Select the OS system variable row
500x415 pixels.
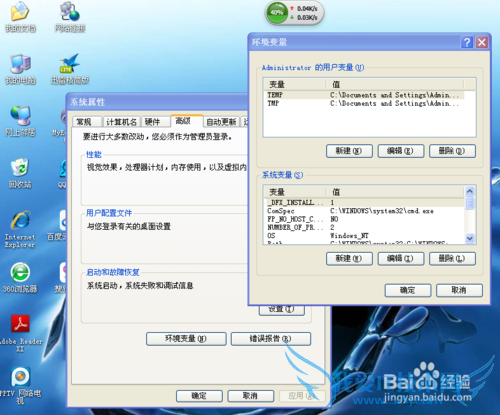click(365, 236)
